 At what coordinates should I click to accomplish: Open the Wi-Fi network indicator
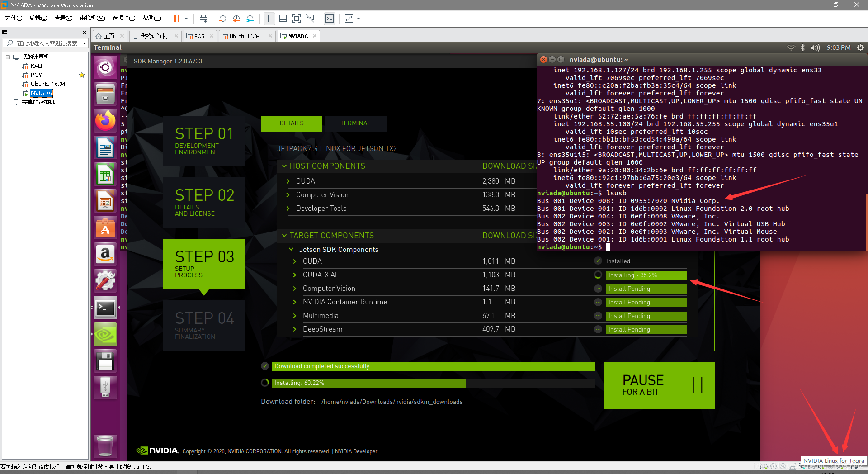[x=791, y=47]
